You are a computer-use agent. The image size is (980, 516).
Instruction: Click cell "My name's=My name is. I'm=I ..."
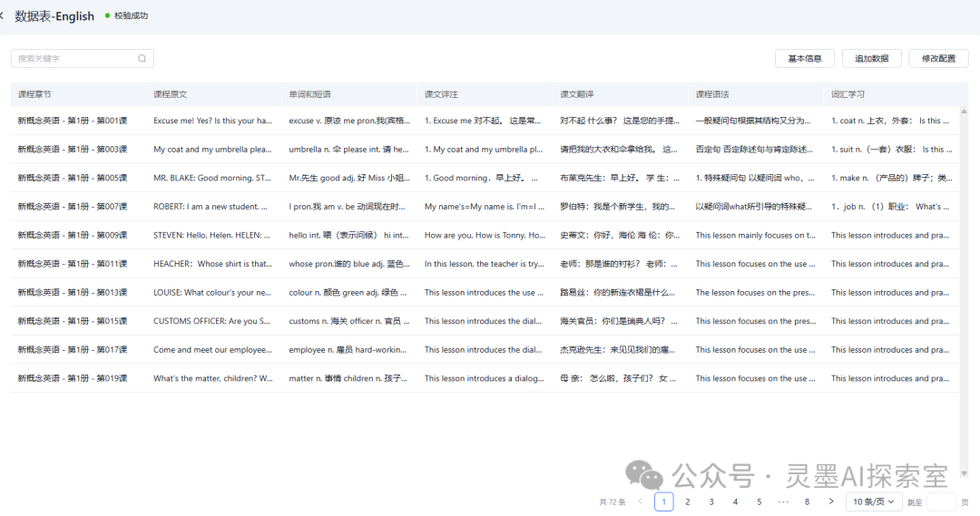[x=485, y=207]
